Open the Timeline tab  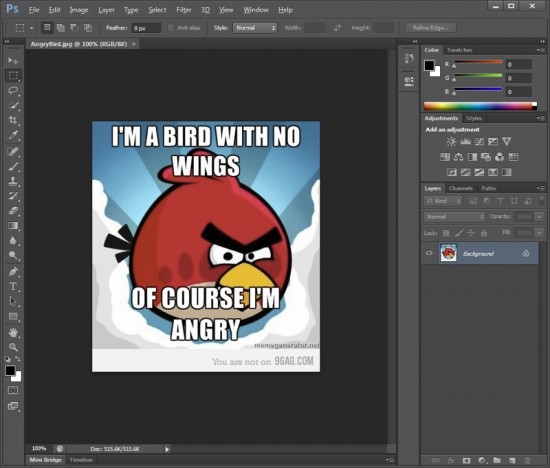(x=81, y=460)
